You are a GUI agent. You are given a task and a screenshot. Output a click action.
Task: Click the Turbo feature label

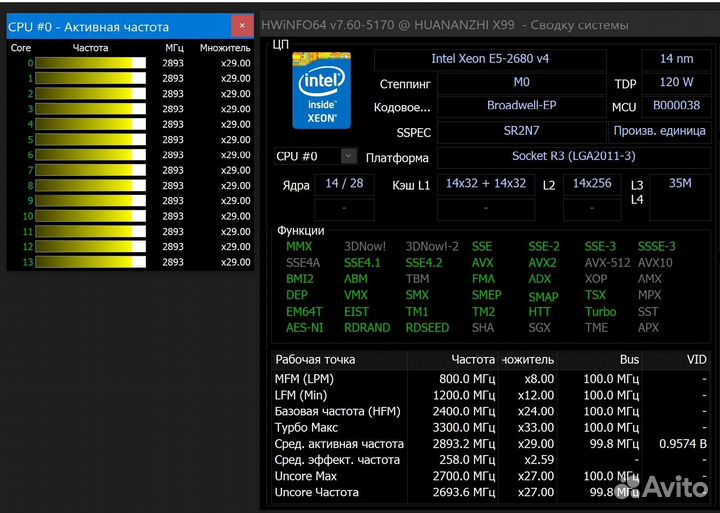601,312
